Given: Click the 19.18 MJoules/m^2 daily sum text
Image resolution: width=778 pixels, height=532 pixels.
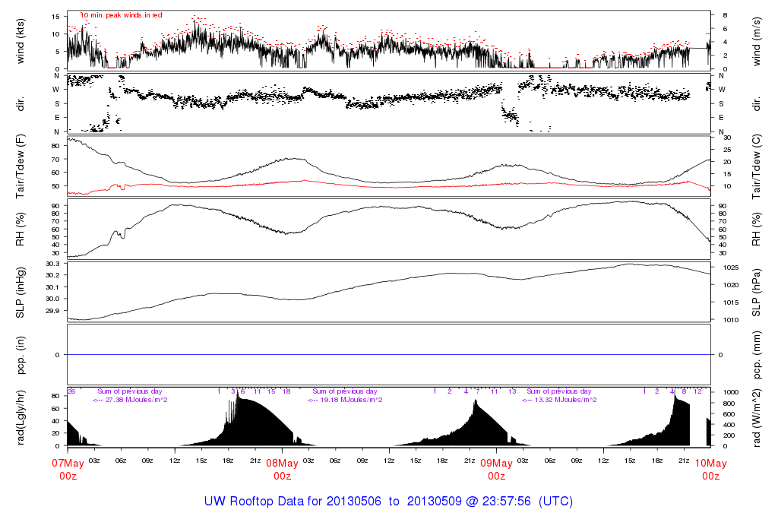Looking at the screenshot, I should pyautogui.click(x=345, y=400).
